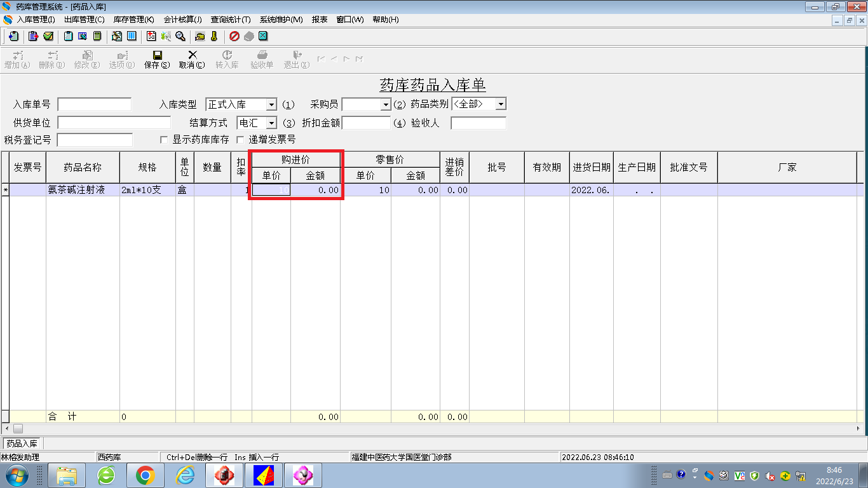Focus the 供货单位 input field
The image size is (868, 488).
(114, 123)
